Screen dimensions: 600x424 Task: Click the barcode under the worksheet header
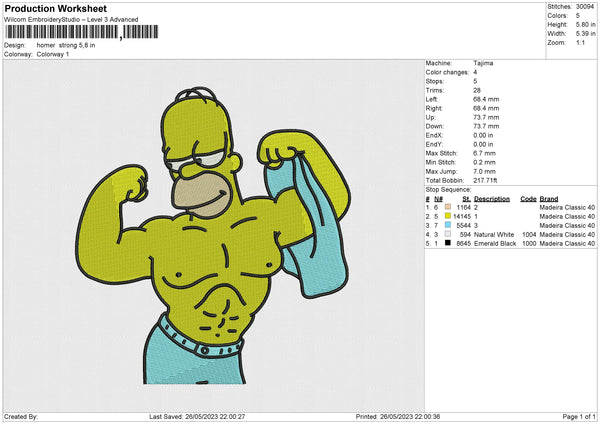point(81,32)
